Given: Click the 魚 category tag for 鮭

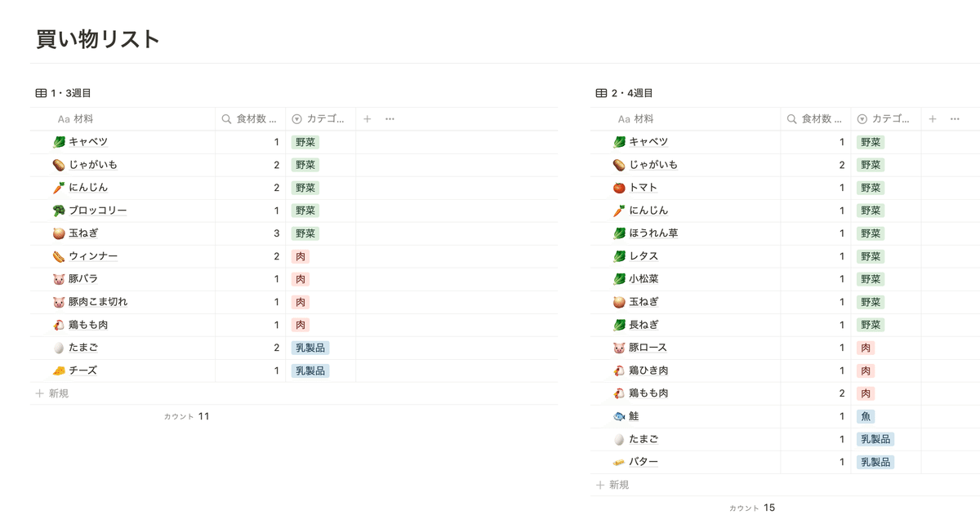Looking at the screenshot, I should (x=866, y=416).
